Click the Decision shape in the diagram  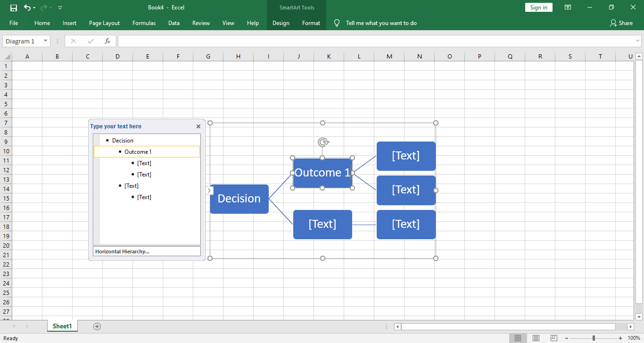point(239,199)
